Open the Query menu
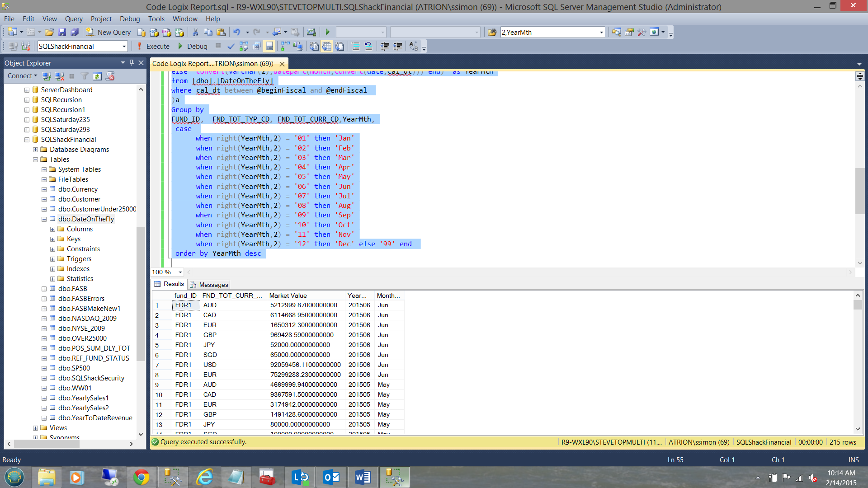 tap(73, 19)
